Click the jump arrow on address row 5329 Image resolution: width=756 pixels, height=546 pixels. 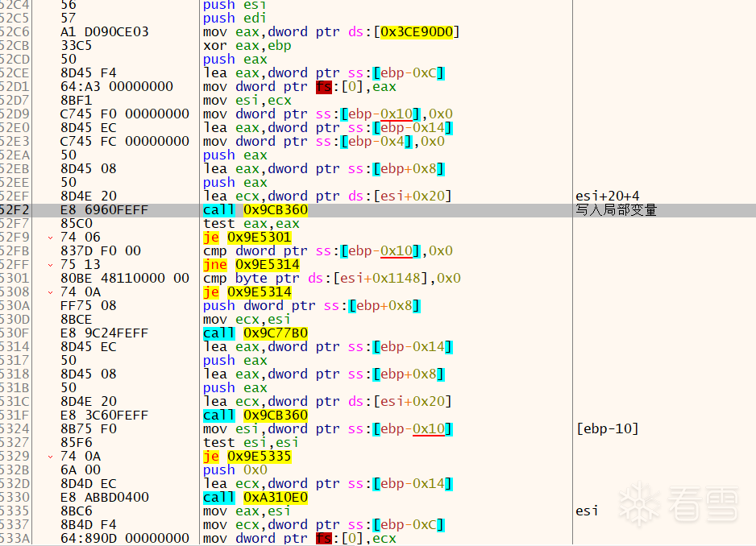50,457
